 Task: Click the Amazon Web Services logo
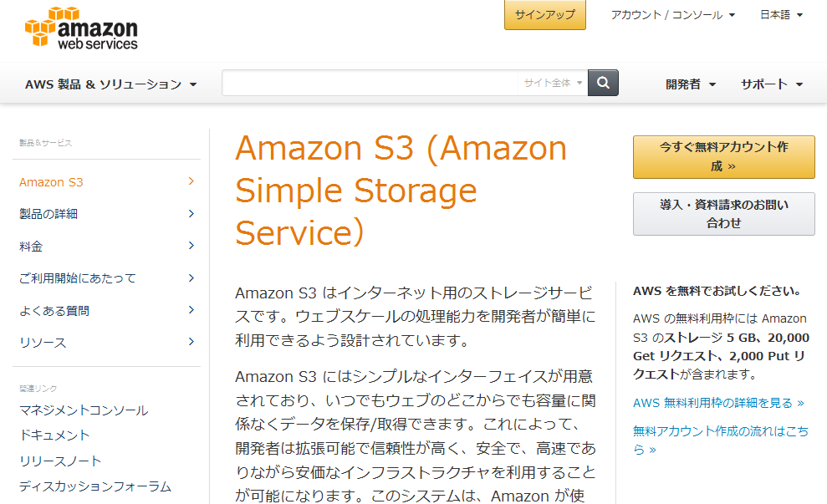coord(81,28)
